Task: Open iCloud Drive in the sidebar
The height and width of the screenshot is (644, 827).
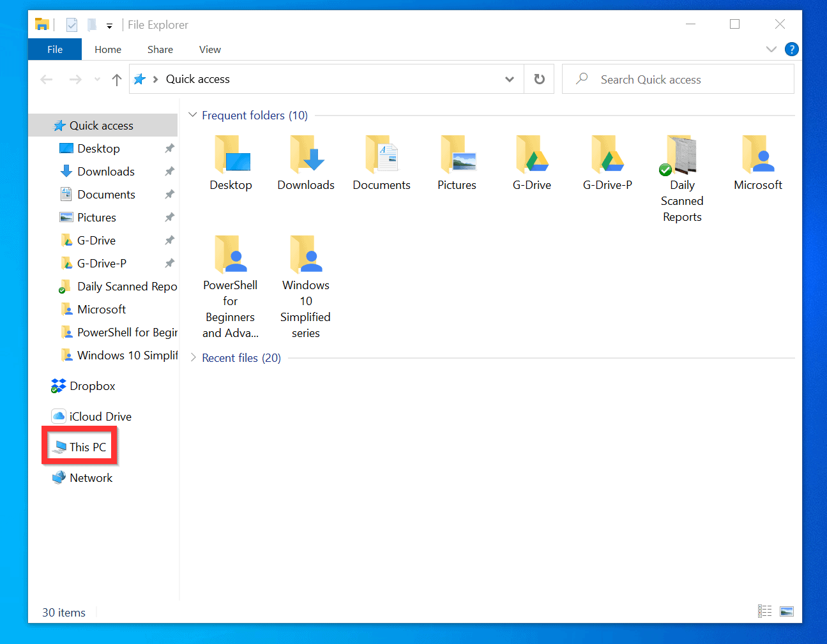Action: click(x=100, y=416)
